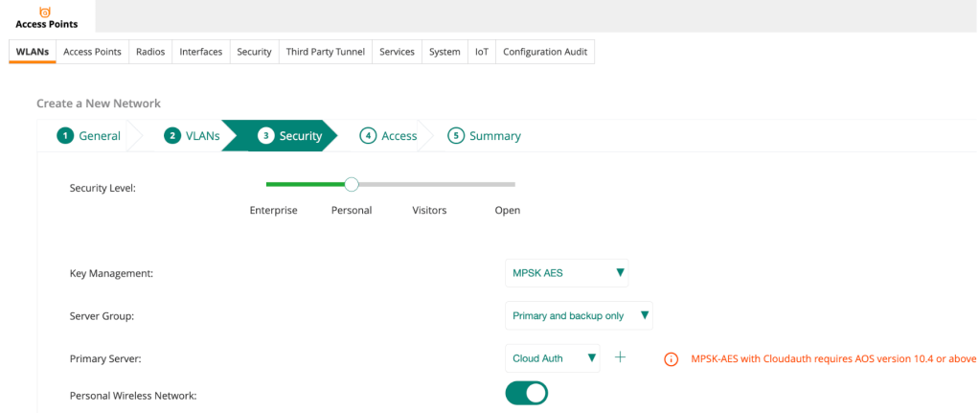Set security level to Enterprise
The height and width of the screenshot is (413, 980).
273,210
